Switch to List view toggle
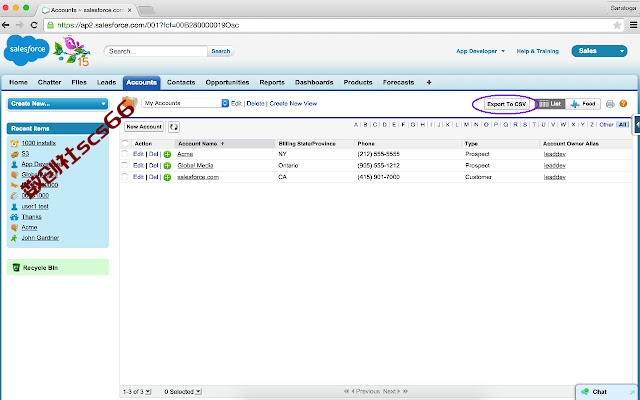The image size is (640, 400). coord(550,104)
